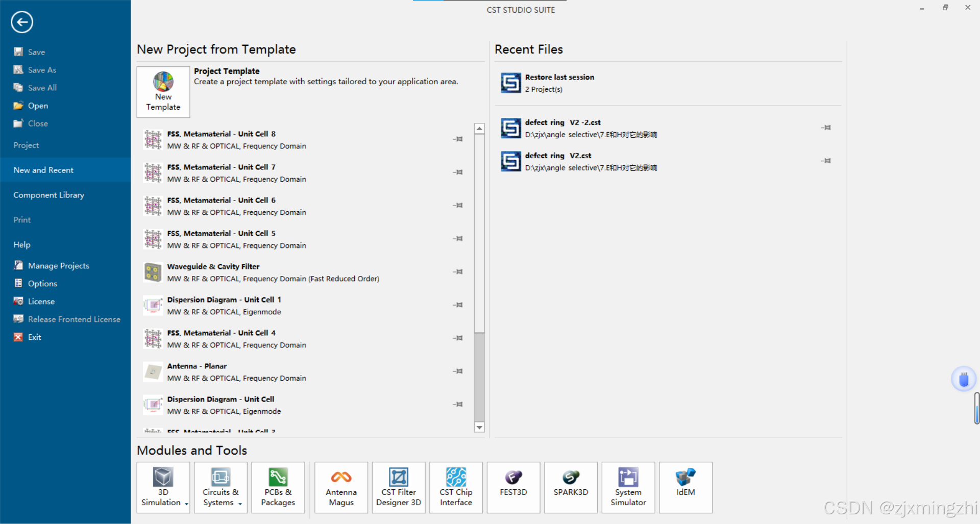
Task: Click the Options icon in sidebar
Action: [x=18, y=283]
